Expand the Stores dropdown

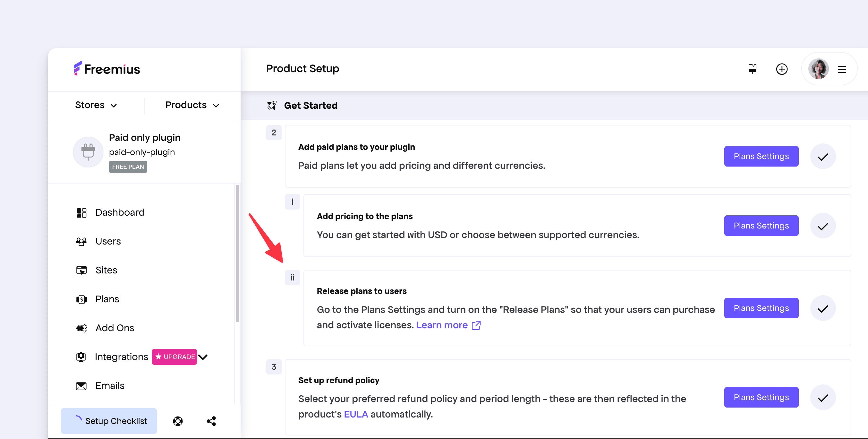coord(96,105)
